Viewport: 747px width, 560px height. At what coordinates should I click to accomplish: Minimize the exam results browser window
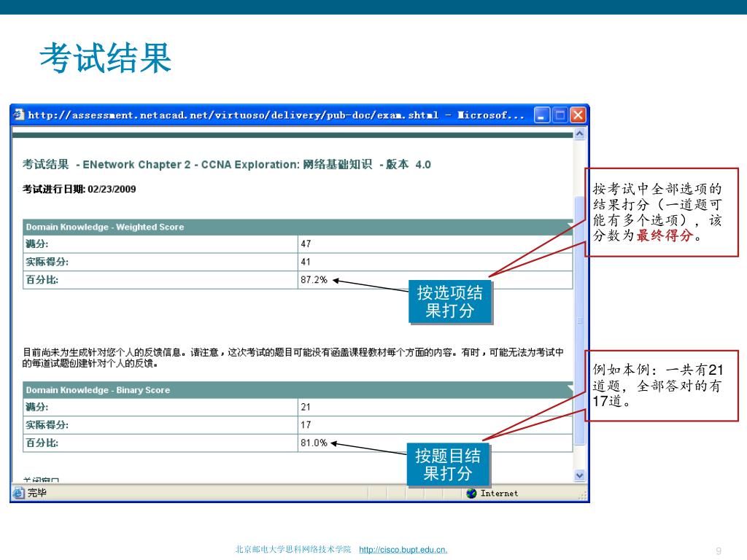click(x=542, y=114)
